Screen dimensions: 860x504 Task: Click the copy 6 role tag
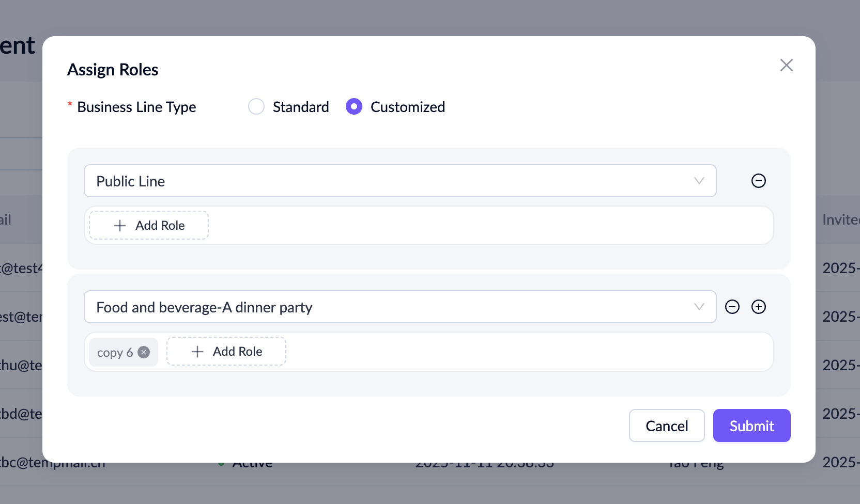point(115,353)
